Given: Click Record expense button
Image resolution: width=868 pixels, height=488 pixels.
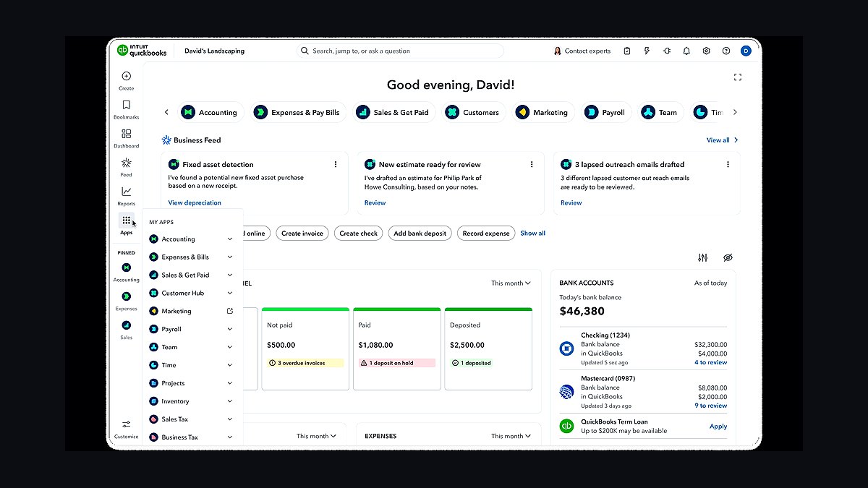Looking at the screenshot, I should (x=487, y=234).
